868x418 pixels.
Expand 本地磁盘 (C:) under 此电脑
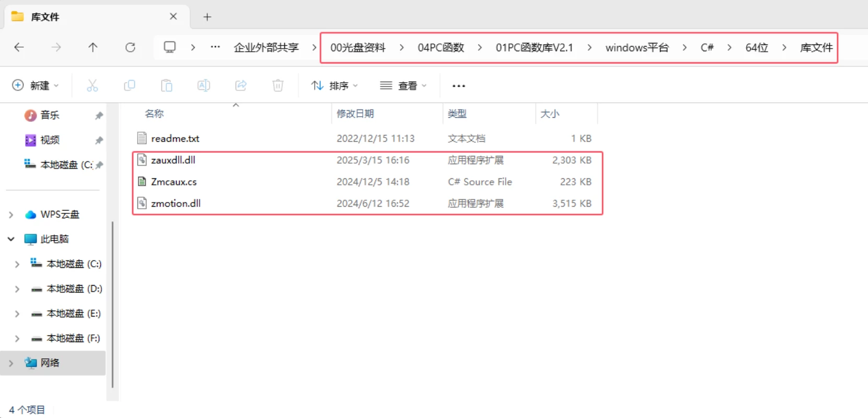[x=17, y=264]
